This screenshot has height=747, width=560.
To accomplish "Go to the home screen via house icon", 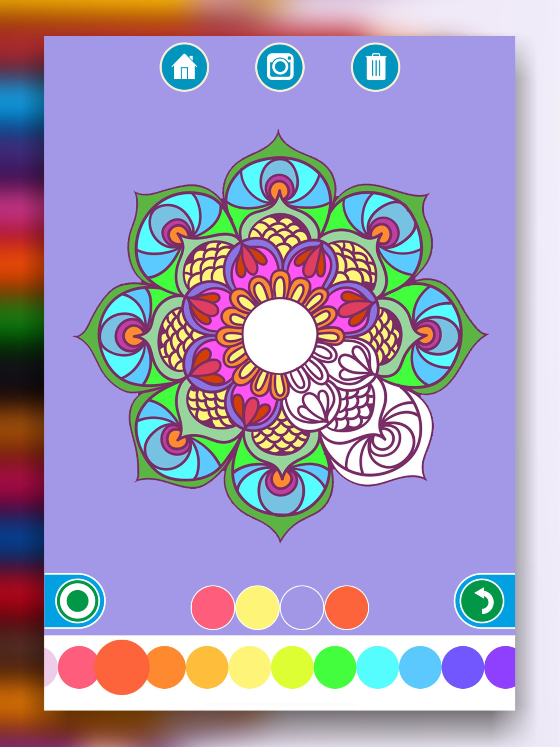I will pyautogui.click(x=184, y=67).
